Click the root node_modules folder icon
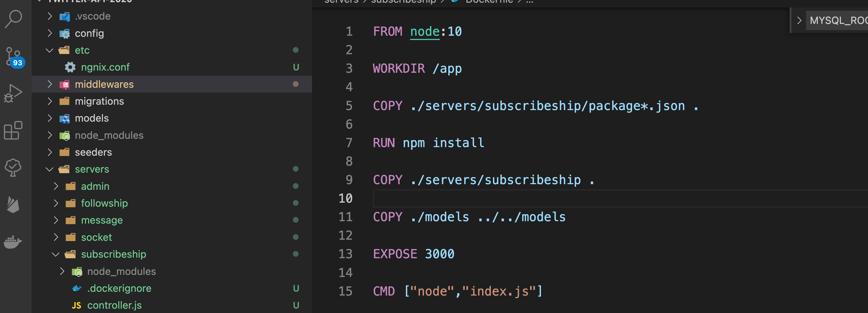 (x=64, y=136)
